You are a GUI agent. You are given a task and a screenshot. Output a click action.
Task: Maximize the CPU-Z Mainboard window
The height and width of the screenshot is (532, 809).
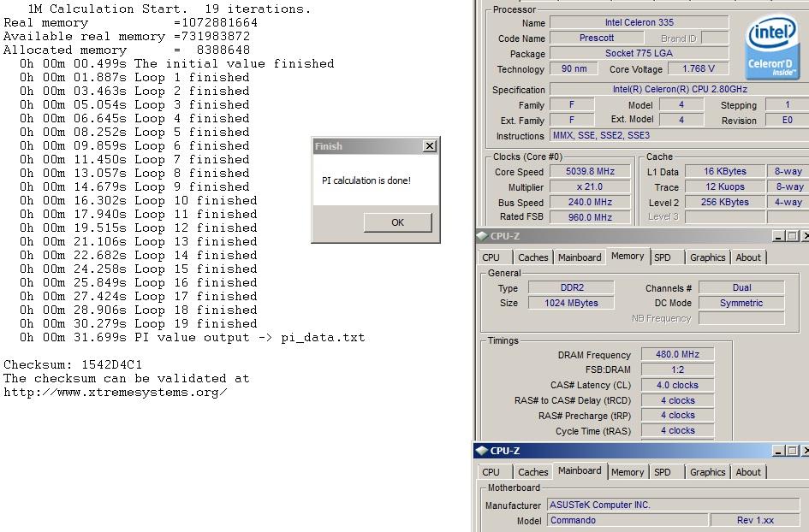793,451
